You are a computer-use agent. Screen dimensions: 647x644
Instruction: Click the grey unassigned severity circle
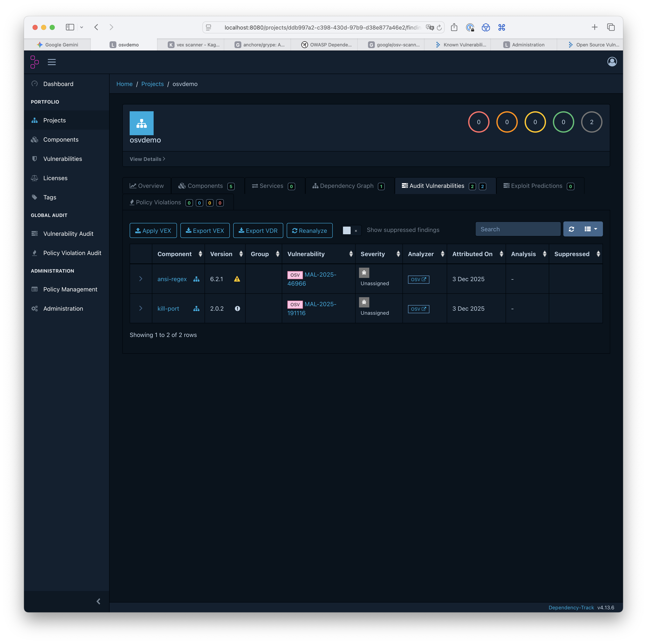point(591,122)
